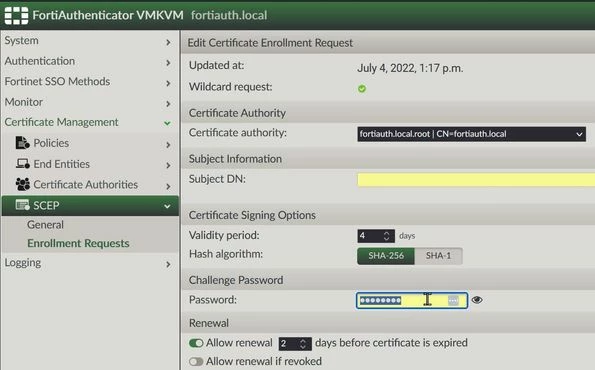This screenshot has height=370, width=595.
Task: Click the Certificate Authorities people icon
Action: pyautogui.click(x=23, y=184)
